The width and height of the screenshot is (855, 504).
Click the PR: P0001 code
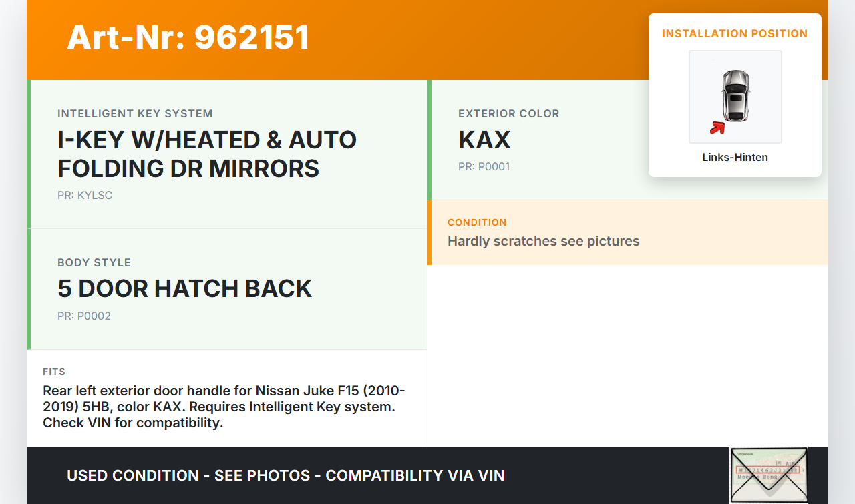click(x=484, y=167)
